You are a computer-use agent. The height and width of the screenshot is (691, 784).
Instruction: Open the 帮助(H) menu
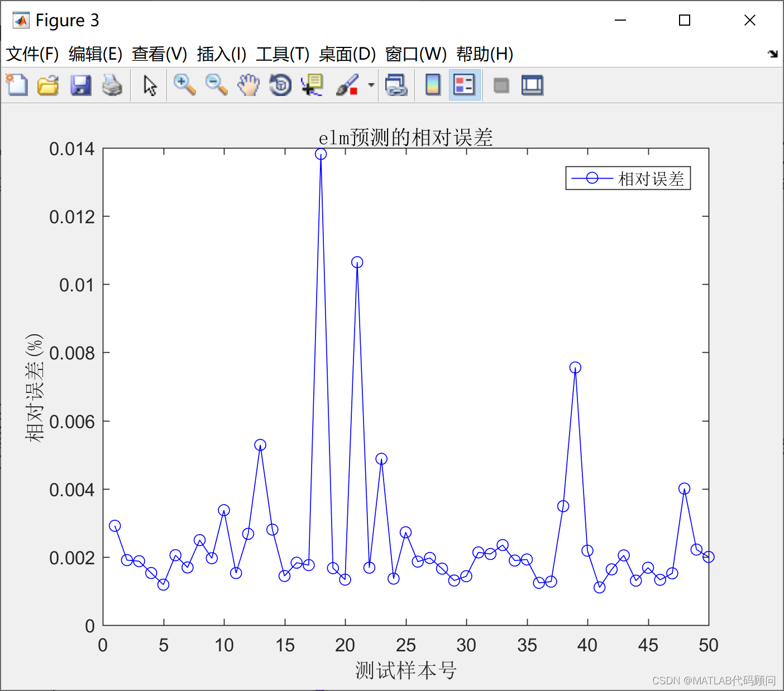tap(484, 54)
